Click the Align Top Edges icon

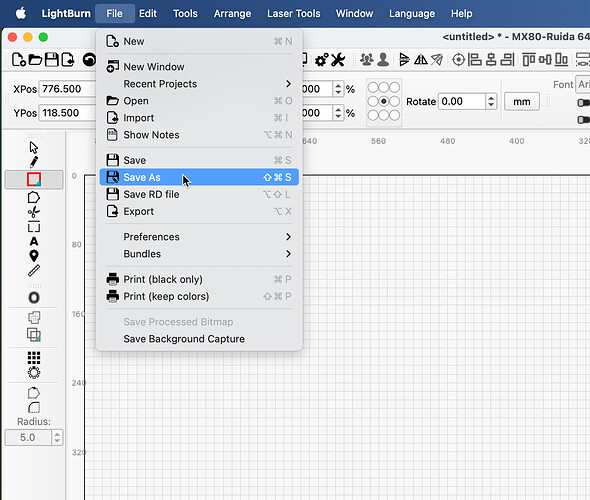click(529, 59)
